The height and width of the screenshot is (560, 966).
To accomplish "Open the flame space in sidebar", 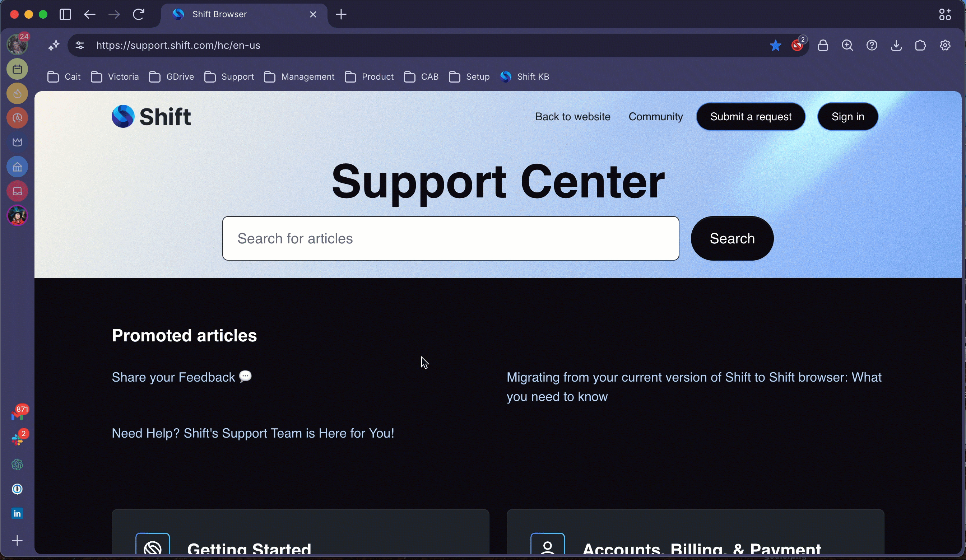I will [x=17, y=94].
